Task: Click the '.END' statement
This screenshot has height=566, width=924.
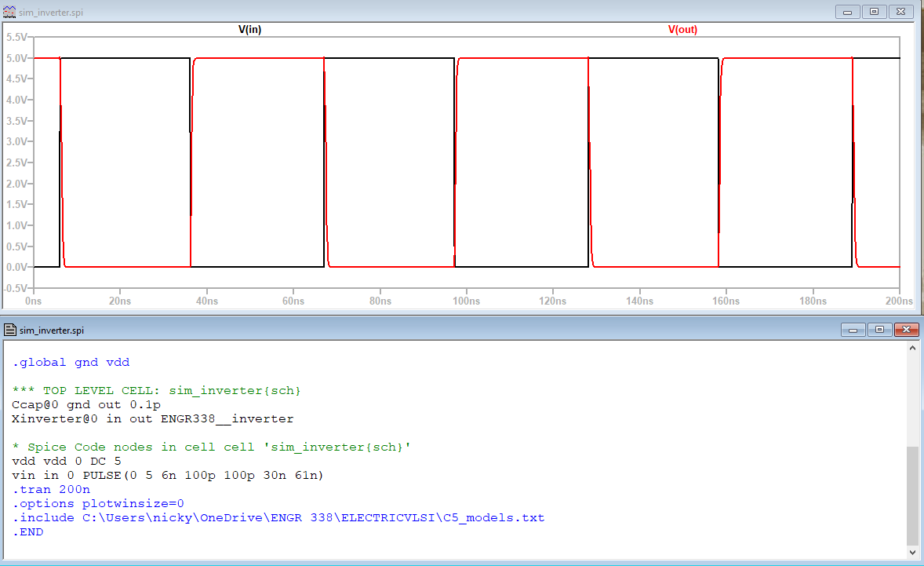Action: [x=27, y=532]
